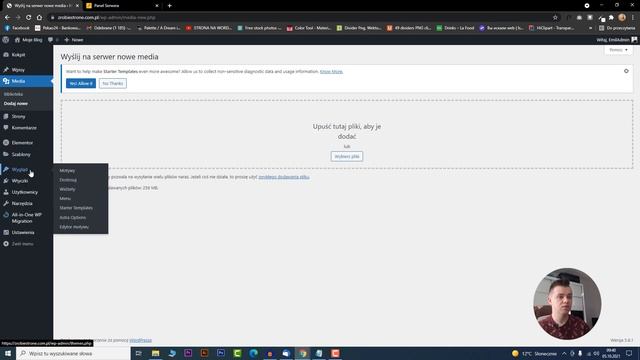Open the Chrome extensions puzzle icon
Image resolution: width=640 pixels, height=360 pixels.
(611, 18)
